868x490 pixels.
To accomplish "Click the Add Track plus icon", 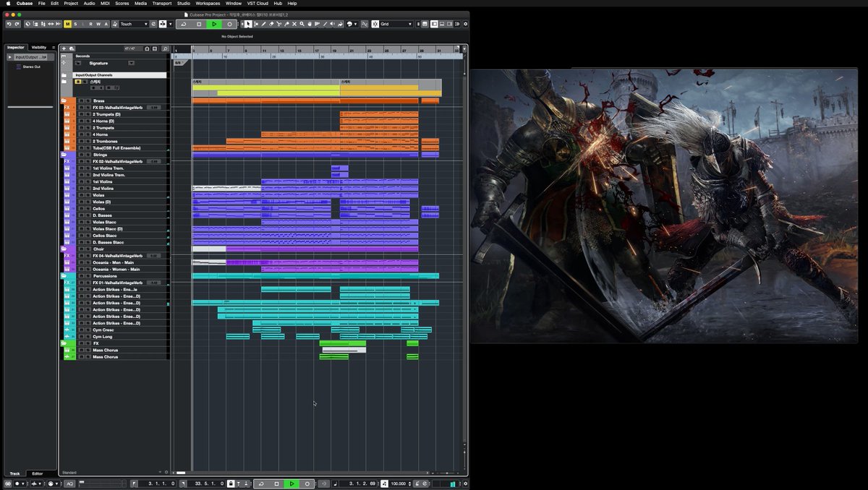I will point(64,48).
